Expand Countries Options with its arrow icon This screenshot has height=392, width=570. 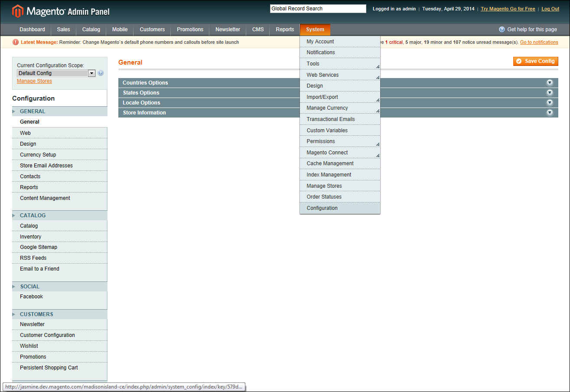(550, 83)
